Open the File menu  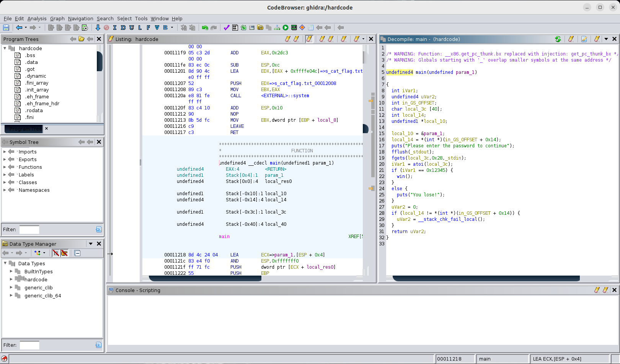8,18
